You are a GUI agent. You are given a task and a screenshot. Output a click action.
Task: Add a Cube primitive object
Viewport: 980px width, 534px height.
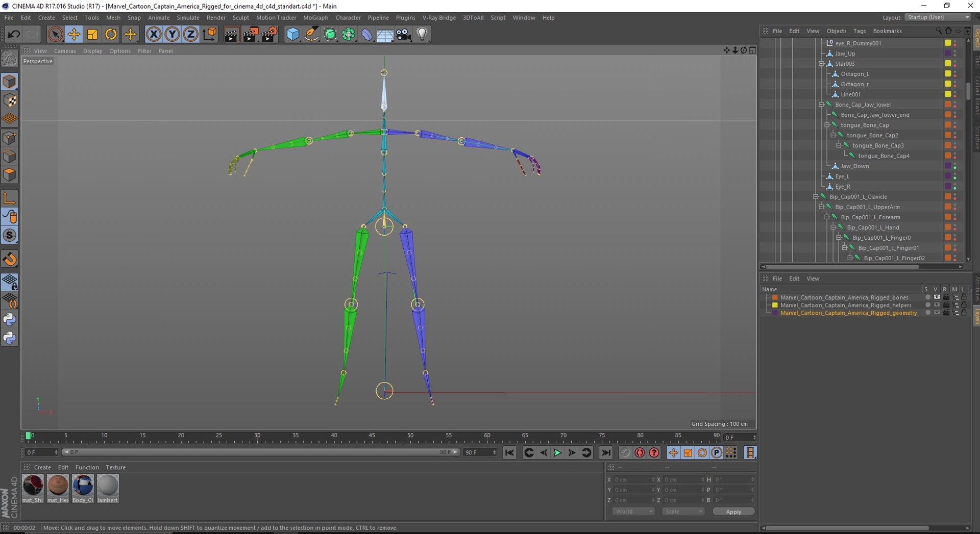[x=292, y=34]
